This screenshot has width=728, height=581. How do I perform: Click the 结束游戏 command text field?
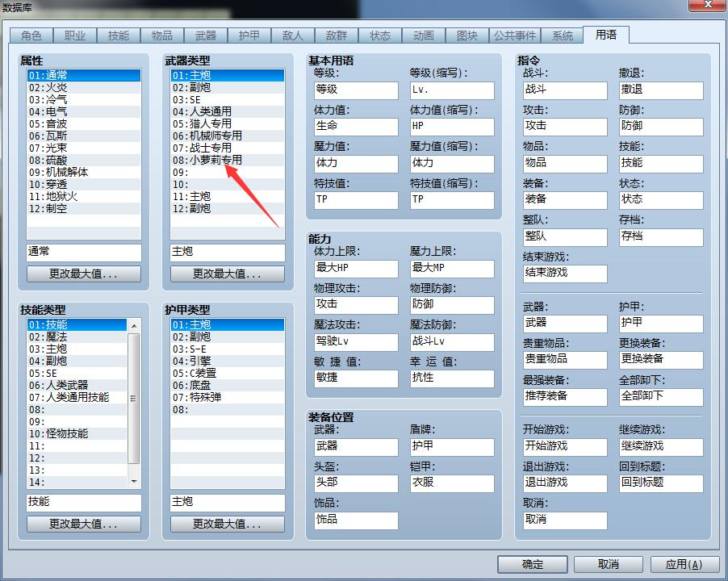click(x=565, y=274)
